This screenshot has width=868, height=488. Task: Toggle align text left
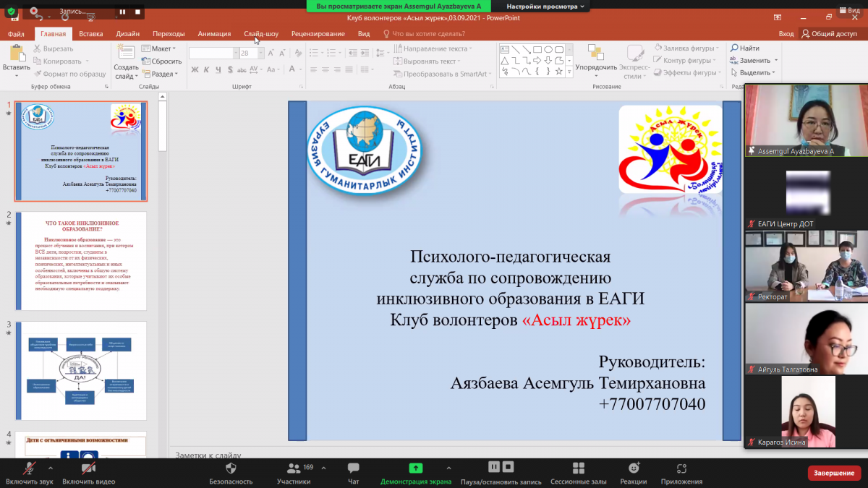[313, 69]
